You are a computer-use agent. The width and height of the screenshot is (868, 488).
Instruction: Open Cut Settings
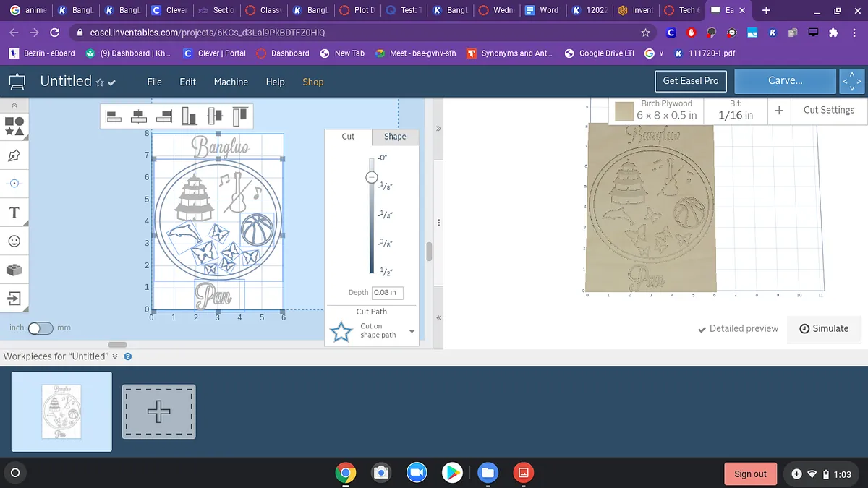[829, 110]
